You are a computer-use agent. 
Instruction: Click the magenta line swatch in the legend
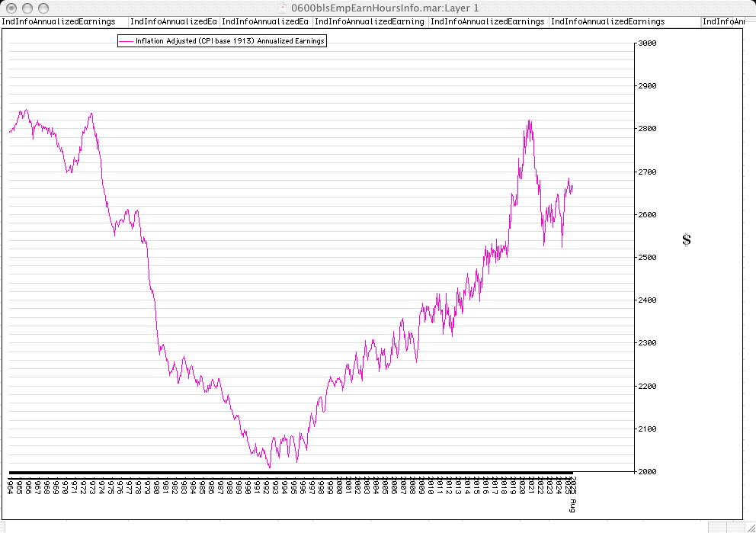[126, 41]
